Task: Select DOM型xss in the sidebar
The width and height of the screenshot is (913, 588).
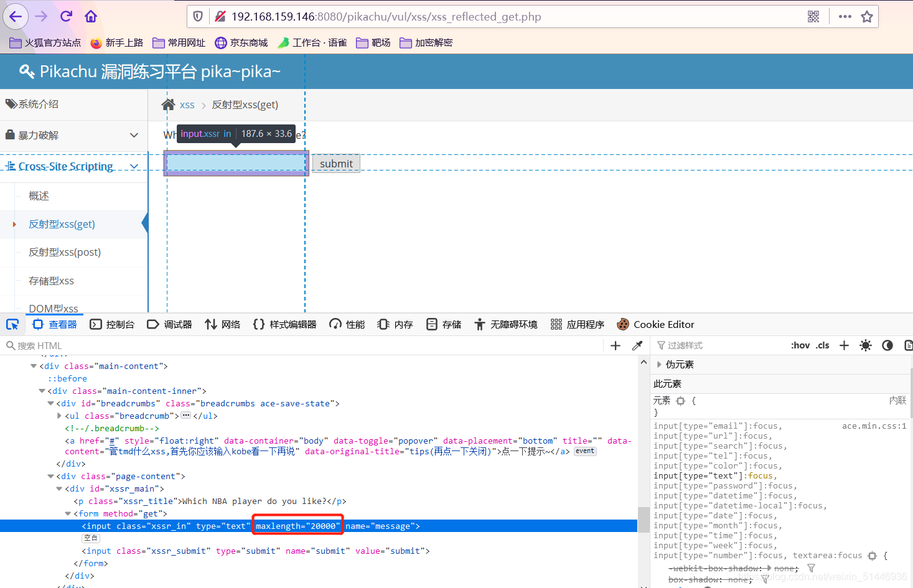Action: (x=54, y=308)
